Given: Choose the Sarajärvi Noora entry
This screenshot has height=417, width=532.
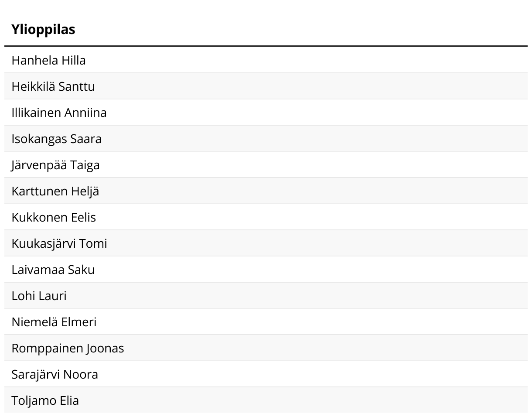Looking at the screenshot, I should tap(55, 374).
